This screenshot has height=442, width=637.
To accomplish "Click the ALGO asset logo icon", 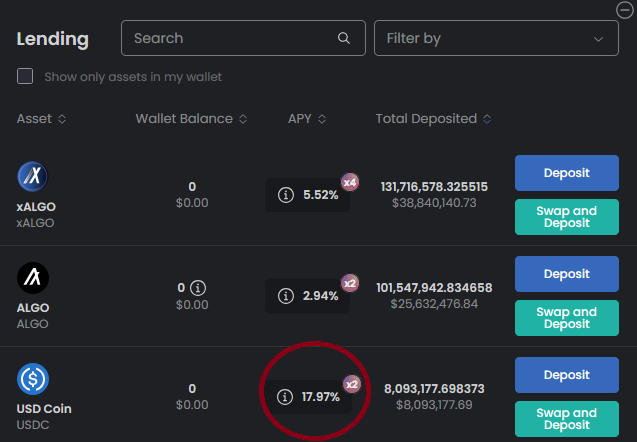I will click(32, 278).
